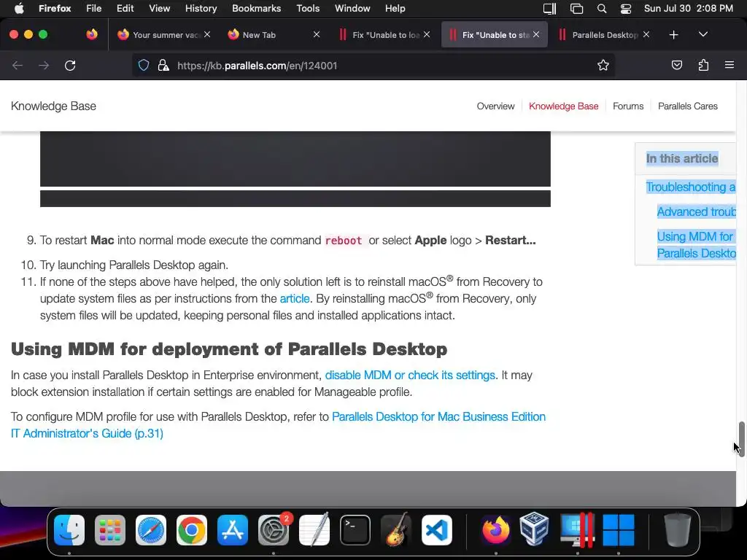Close the 'Fix Unable to loa' tab

pos(427,34)
